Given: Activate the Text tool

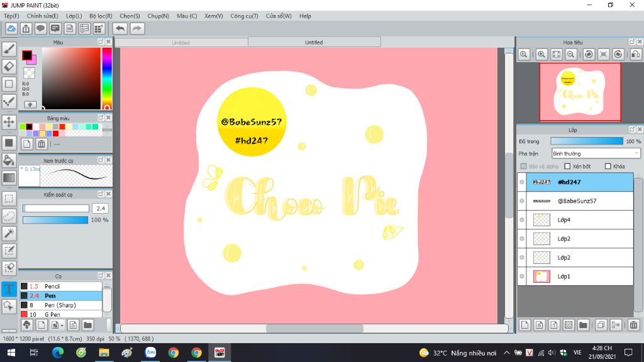Looking at the screenshot, I should click(x=9, y=289).
